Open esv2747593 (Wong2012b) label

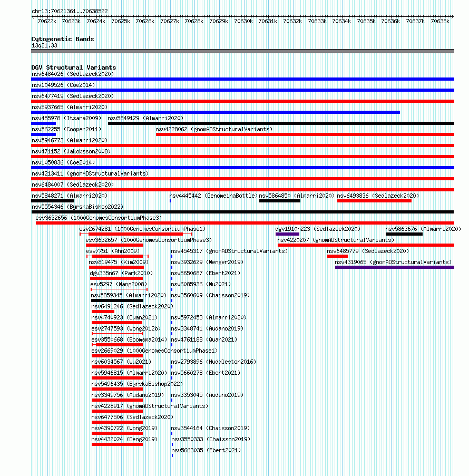(126, 329)
